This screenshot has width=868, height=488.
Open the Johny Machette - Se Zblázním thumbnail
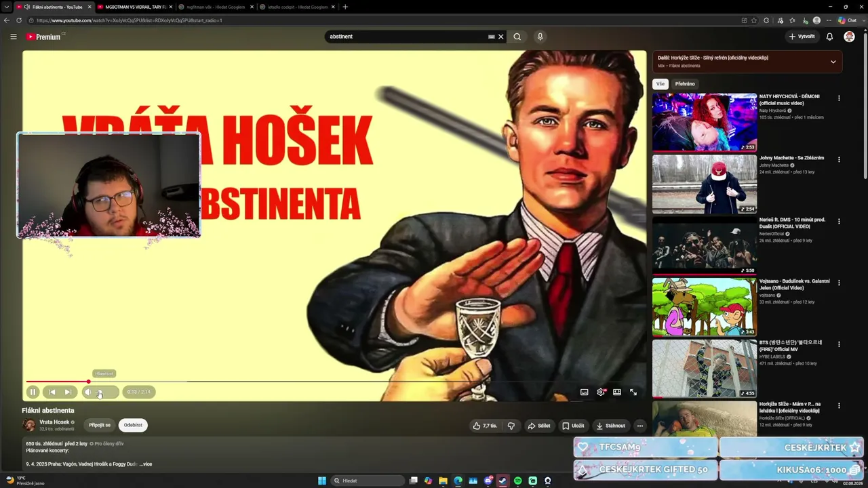pos(705,184)
